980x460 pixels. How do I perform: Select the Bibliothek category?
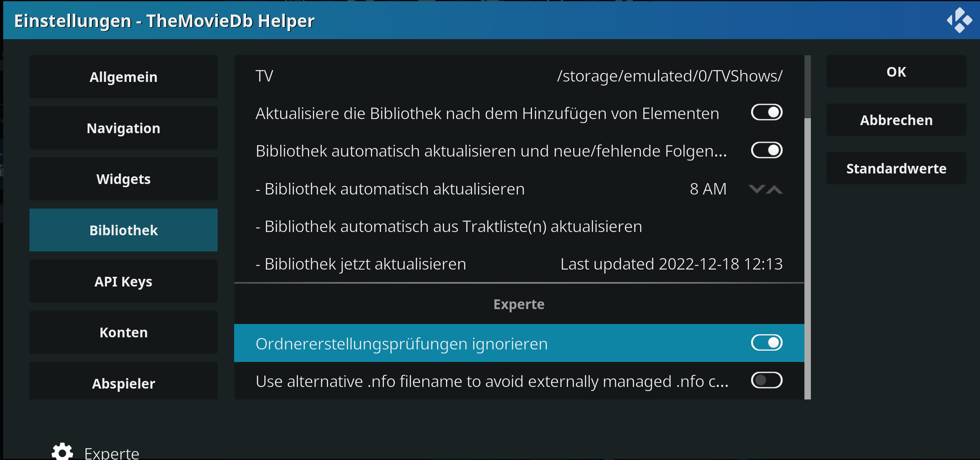pyautogui.click(x=124, y=230)
